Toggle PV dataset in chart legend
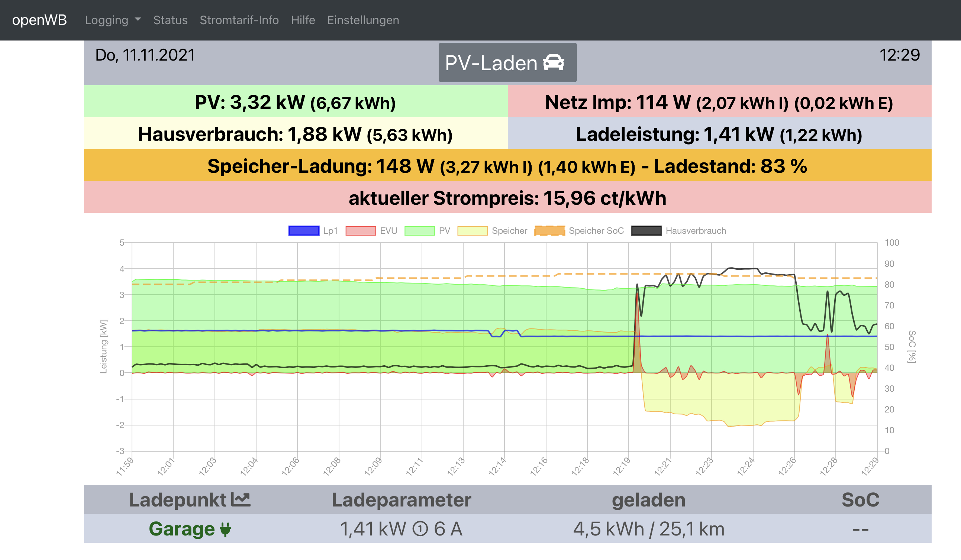Viewport: 961px width, 560px height. pos(427,231)
